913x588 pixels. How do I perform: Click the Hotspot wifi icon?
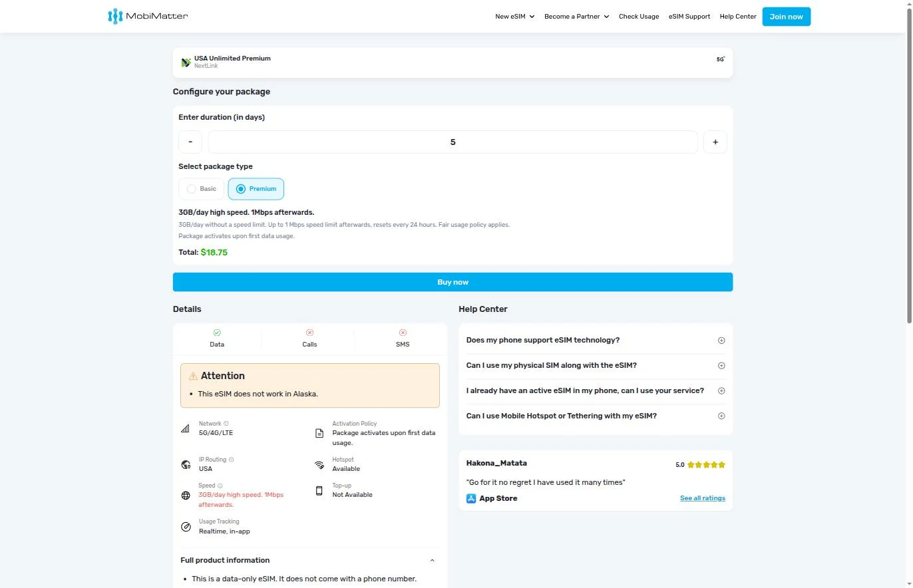pos(319,464)
